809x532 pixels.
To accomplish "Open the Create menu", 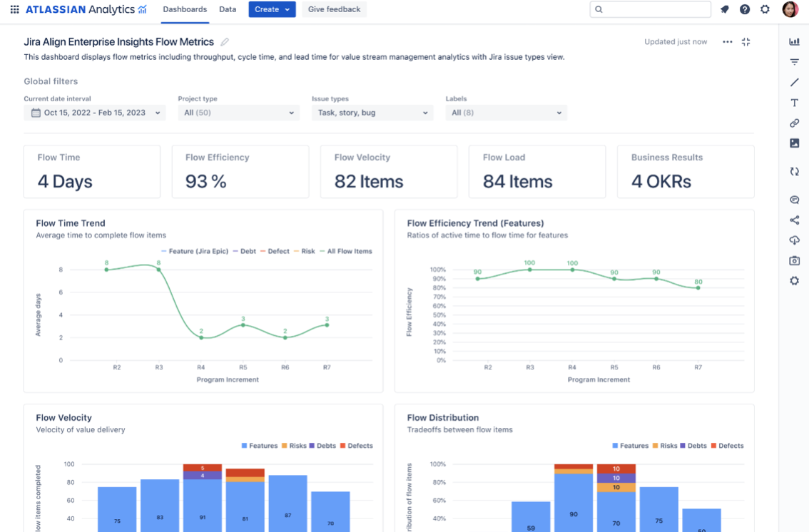I will (272, 9).
